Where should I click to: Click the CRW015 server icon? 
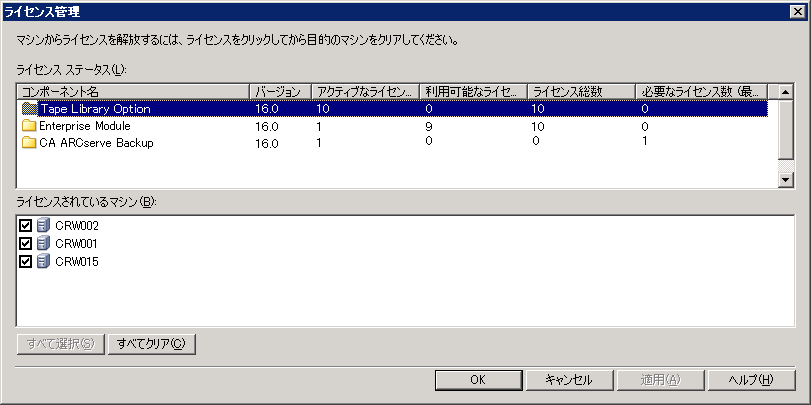click(x=43, y=261)
